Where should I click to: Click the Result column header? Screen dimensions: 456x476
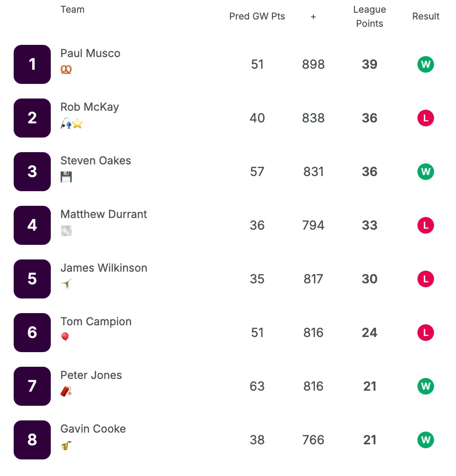(x=426, y=17)
